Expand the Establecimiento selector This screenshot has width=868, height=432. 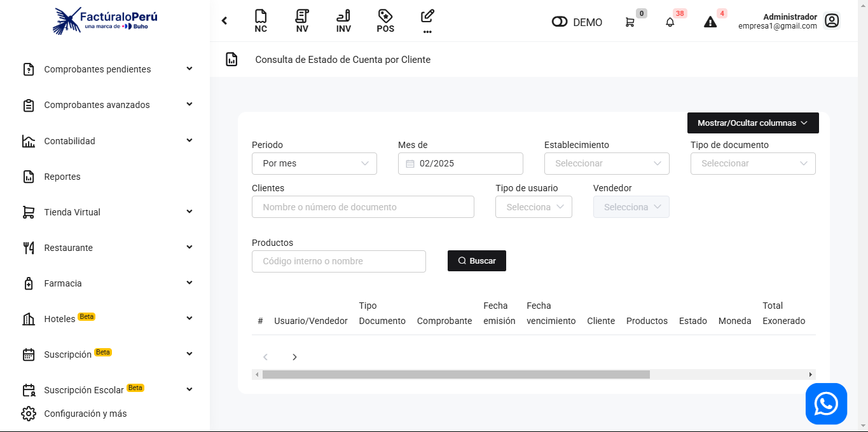607,163
